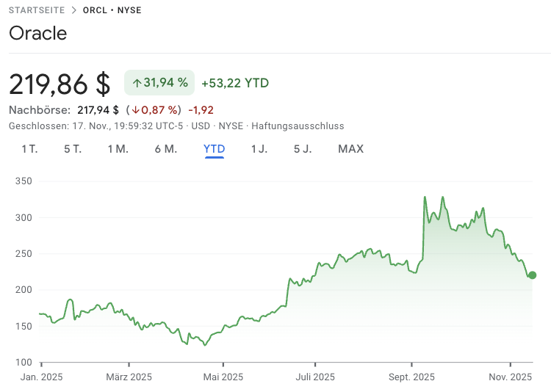Click the breadcrumb chevron after STARTSEITE
The height and width of the screenshot is (392, 551).
[x=74, y=10]
